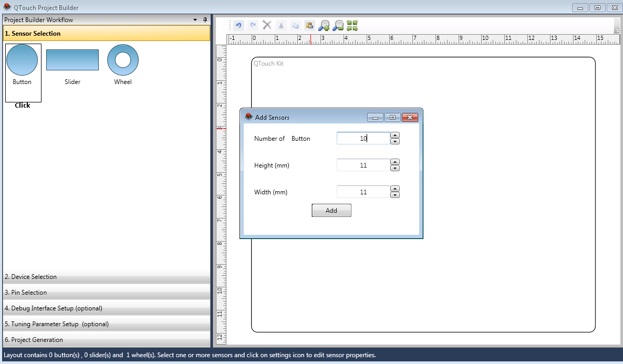Select the Wheel sensor icon
Image resolution: width=623 pixels, height=364 pixels.
tap(123, 60)
